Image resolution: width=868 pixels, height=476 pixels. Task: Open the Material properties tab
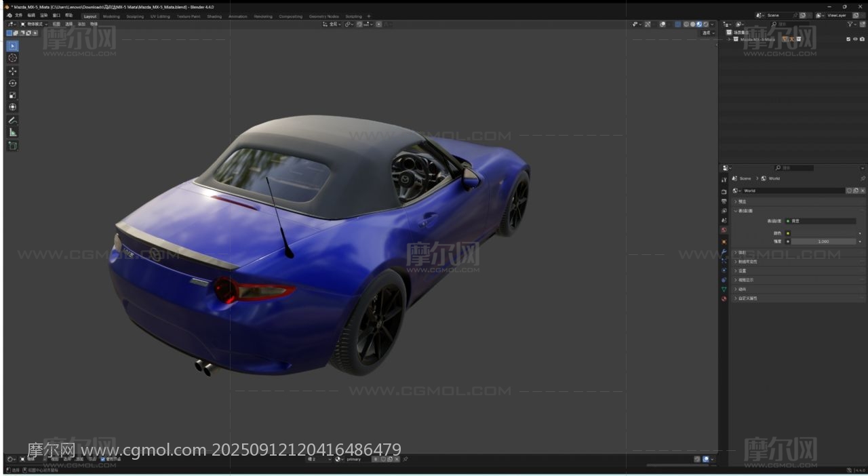coord(724,298)
